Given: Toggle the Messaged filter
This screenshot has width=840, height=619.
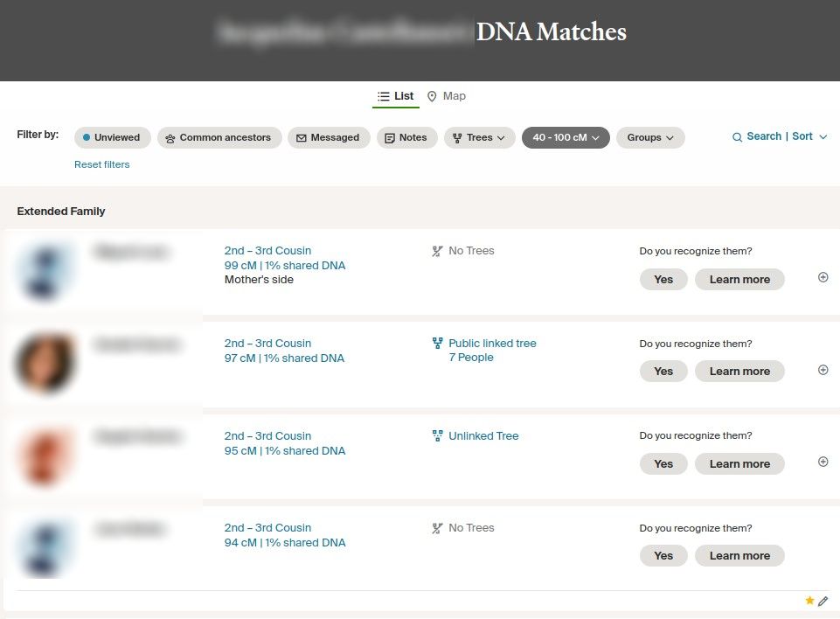Looking at the screenshot, I should coord(329,137).
